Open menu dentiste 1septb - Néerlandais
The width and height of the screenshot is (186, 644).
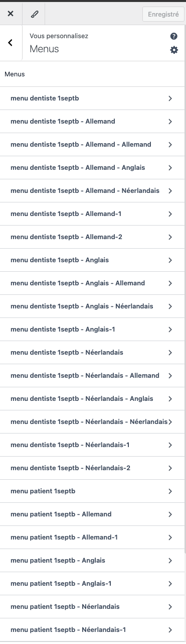(x=93, y=353)
